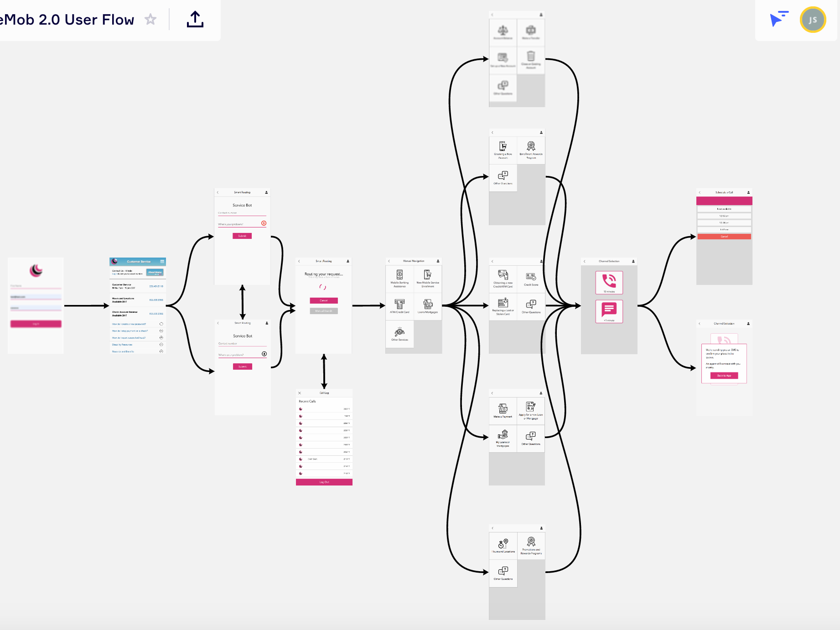Select the Enrollment Rewards Program tile
Screen dimensions: 840x630
click(x=531, y=150)
